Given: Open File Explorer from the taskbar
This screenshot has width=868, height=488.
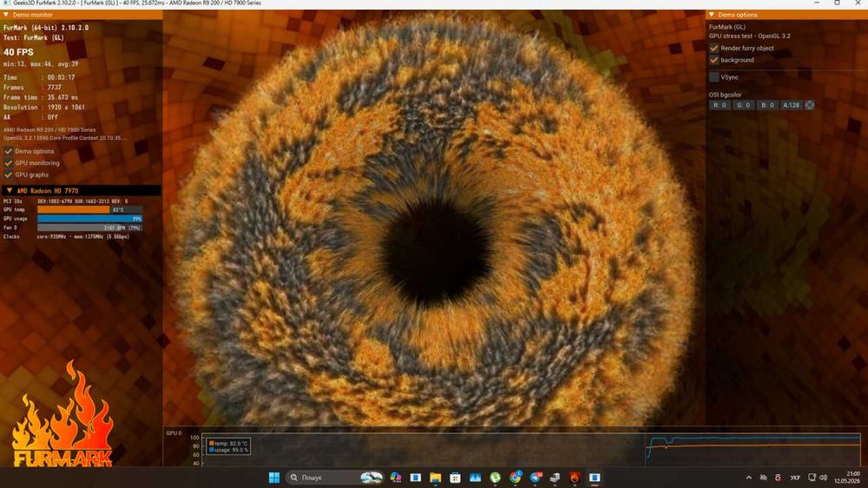Looking at the screenshot, I should [x=435, y=478].
